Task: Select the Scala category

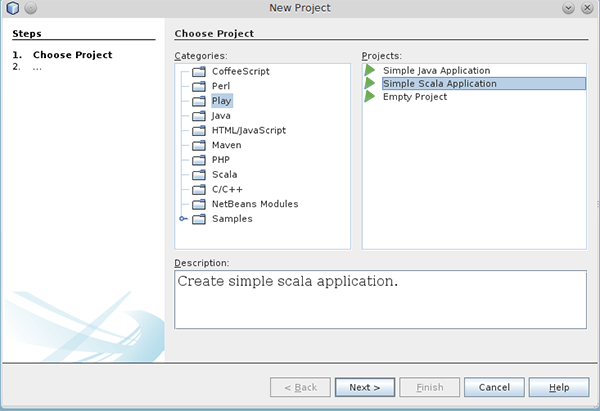Action: [225, 175]
